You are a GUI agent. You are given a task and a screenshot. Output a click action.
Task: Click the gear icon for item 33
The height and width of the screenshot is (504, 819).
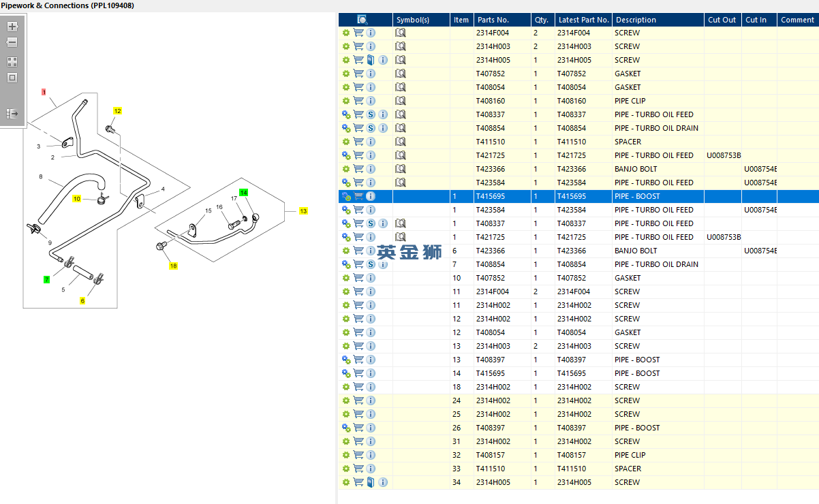(x=346, y=469)
